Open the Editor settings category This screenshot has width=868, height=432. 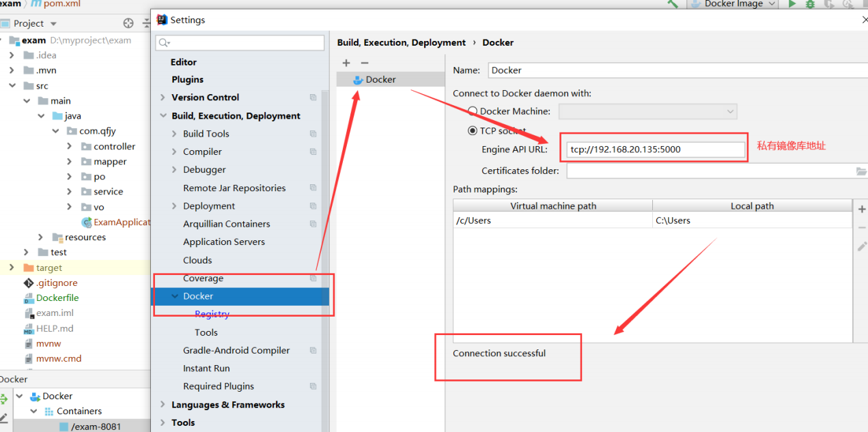tap(184, 62)
